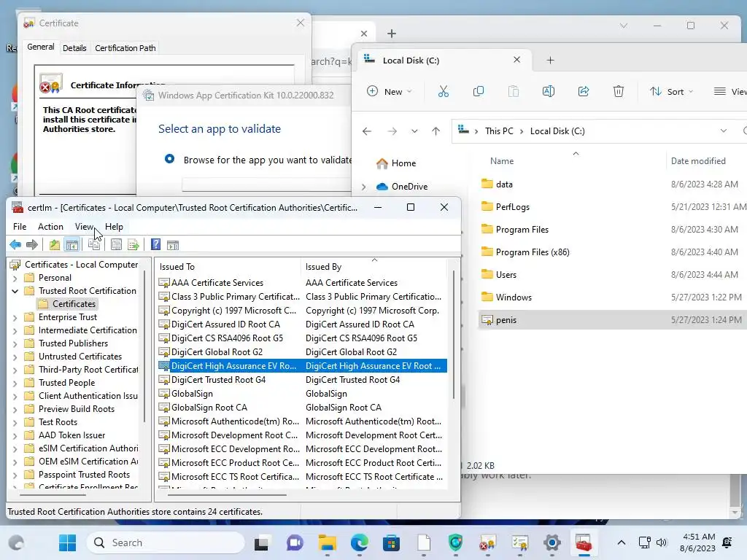Click the Paste icon in File Explorer

(x=513, y=91)
